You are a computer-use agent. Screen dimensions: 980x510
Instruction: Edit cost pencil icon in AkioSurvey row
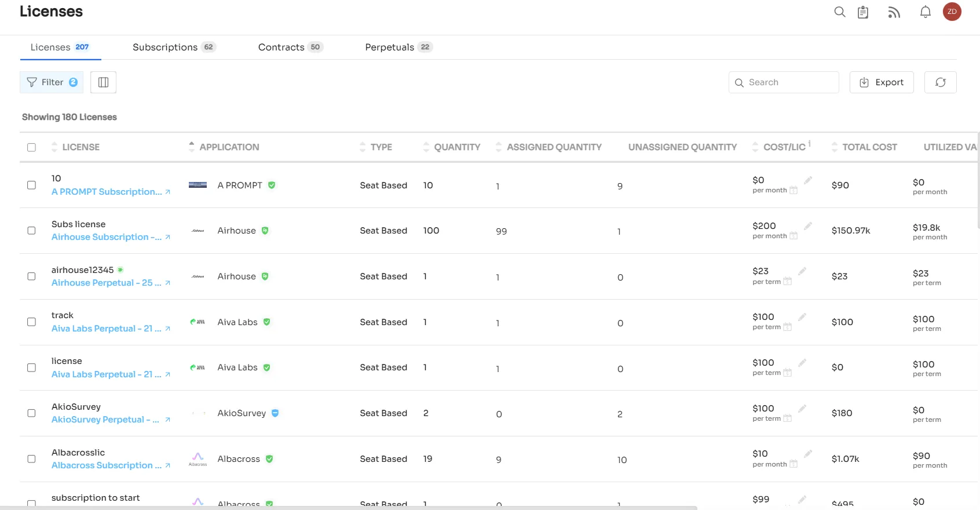[802, 409]
